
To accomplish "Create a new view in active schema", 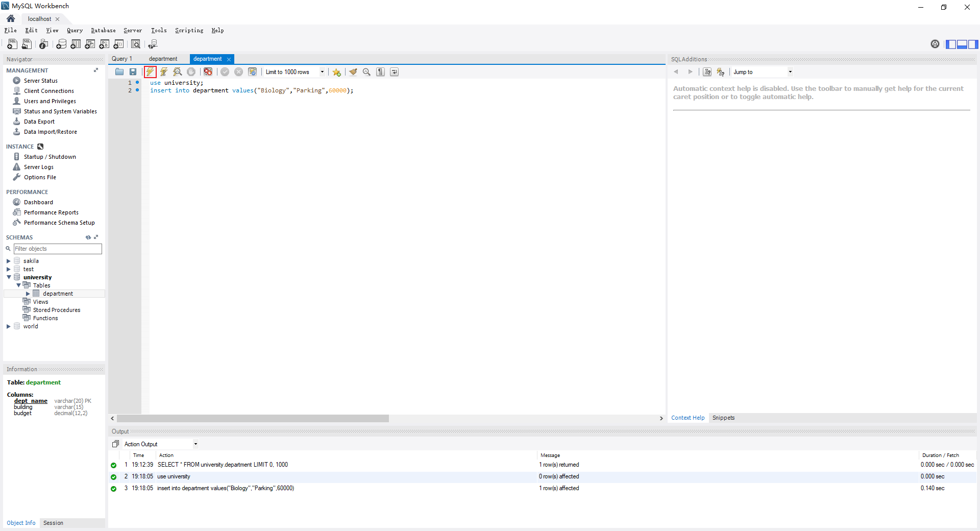I will pos(90,44).
